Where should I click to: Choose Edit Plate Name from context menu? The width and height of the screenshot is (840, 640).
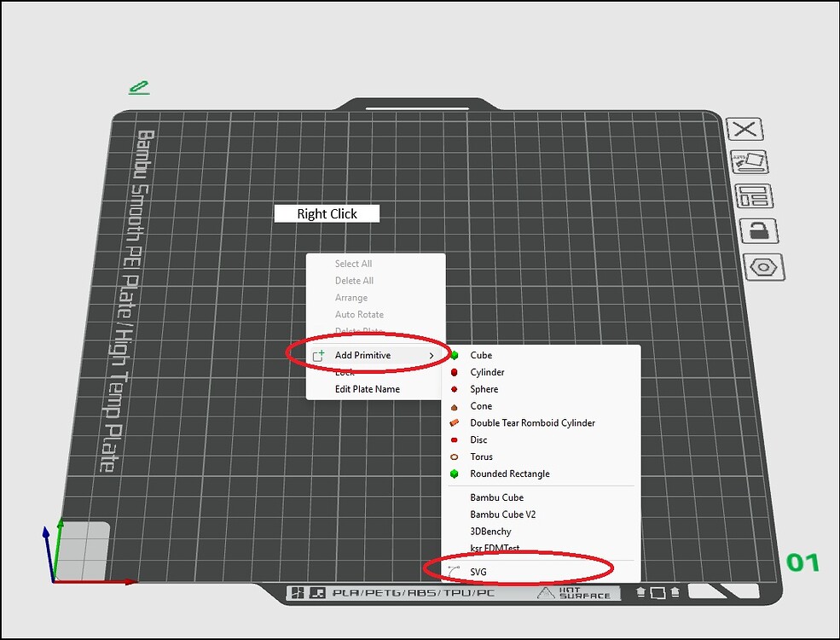click(367, 389)
